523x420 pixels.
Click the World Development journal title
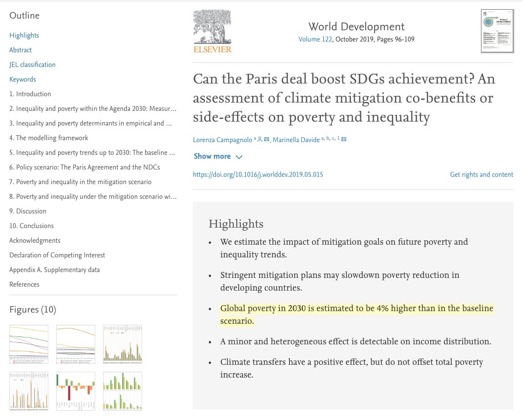coord(356,26)
